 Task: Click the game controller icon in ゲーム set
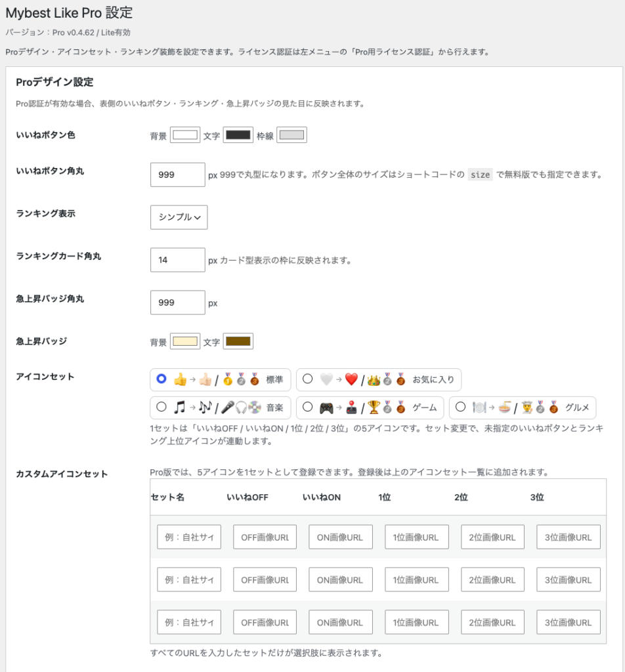click(326, 408)
